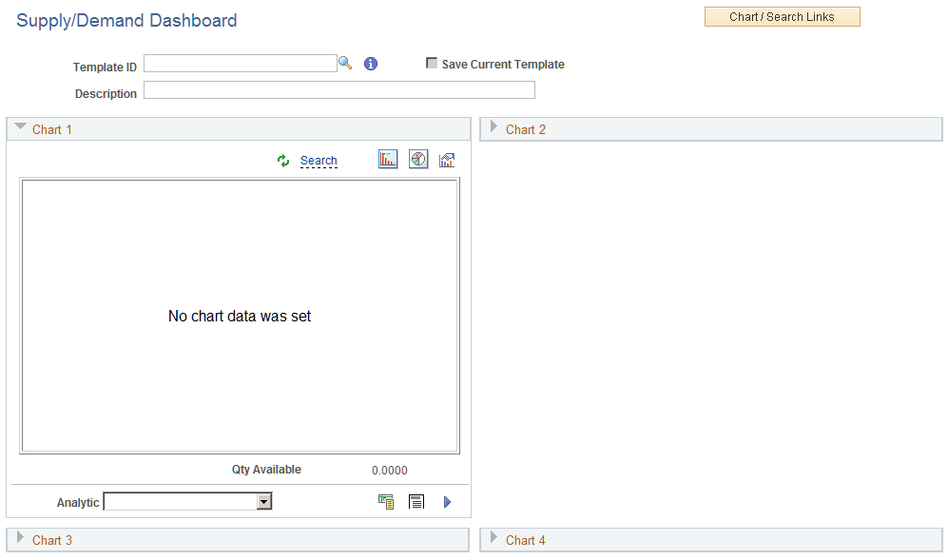Open the Template ID lookup magnifier

pos(346,63)
